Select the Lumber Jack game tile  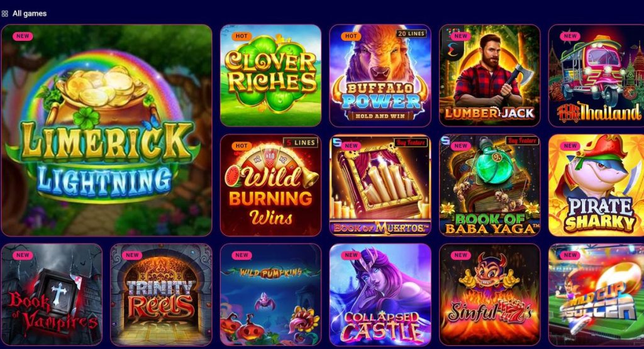489,75
